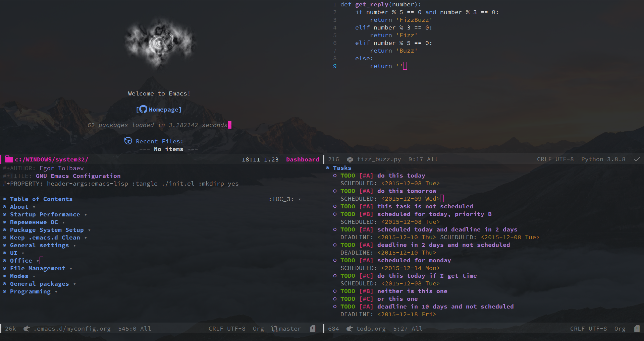644x341 pixels.
Task: Click TODO keyword of 'scheduled for monday'
Action: click(x=347, y=260)
